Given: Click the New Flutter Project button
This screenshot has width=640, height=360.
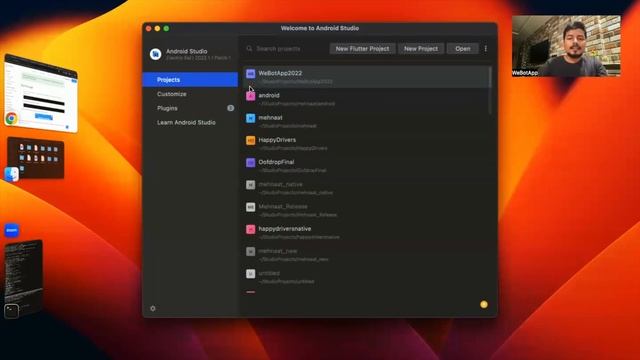Looking at the screenshot, I should [362, 49].
